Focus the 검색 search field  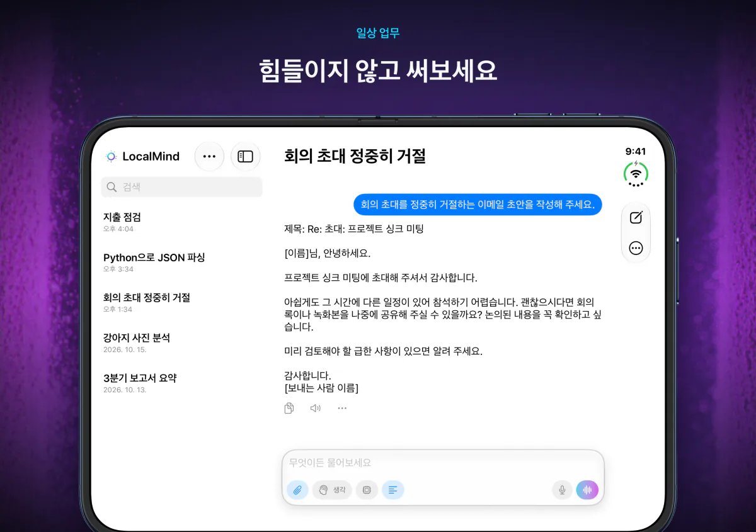click(181, 187)
